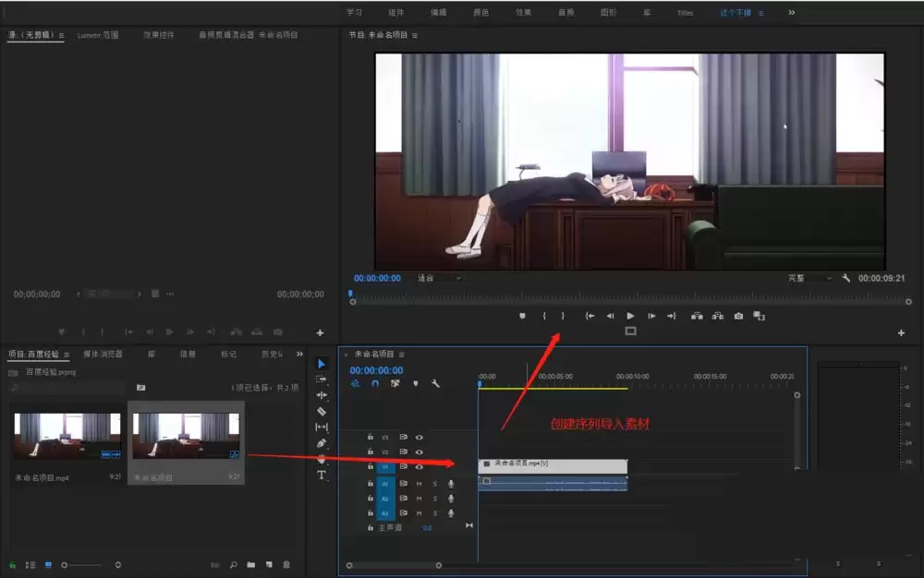Toggle V1 track output visibility eye

[419, 465]
